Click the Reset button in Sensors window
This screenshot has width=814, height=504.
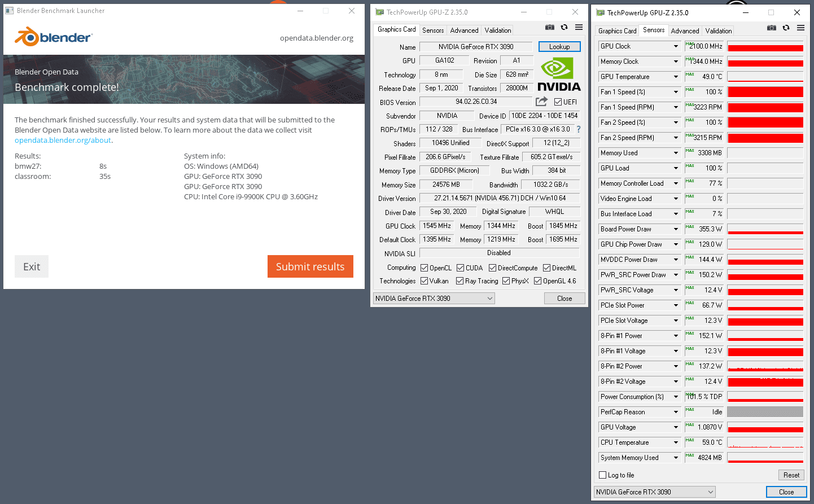(791, 475)
